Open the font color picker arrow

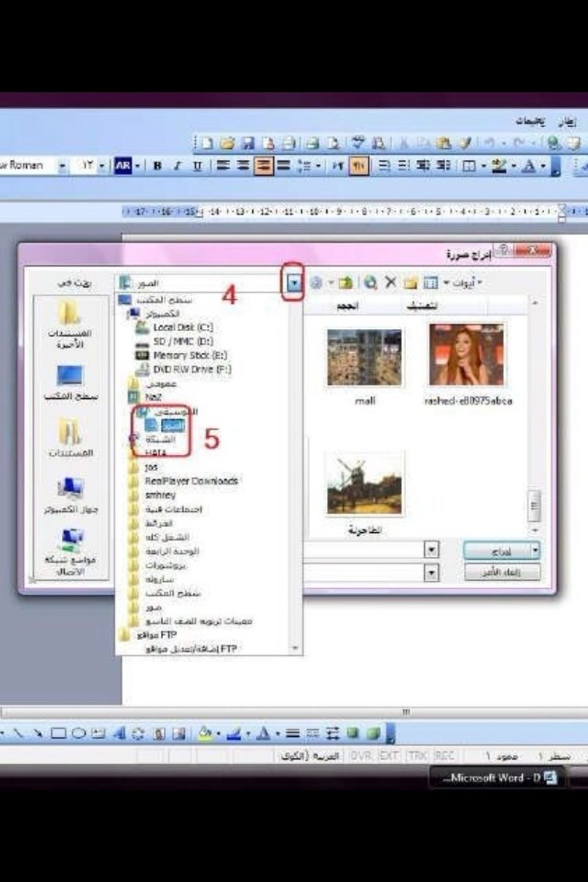[x=544, y=166]
